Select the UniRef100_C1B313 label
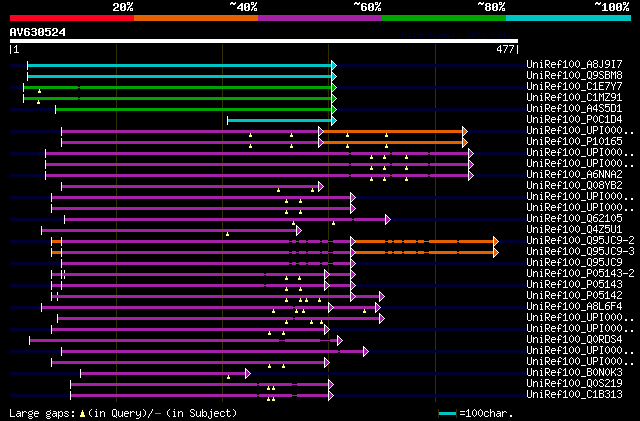 pyautogui.click(x=574, y=395)
